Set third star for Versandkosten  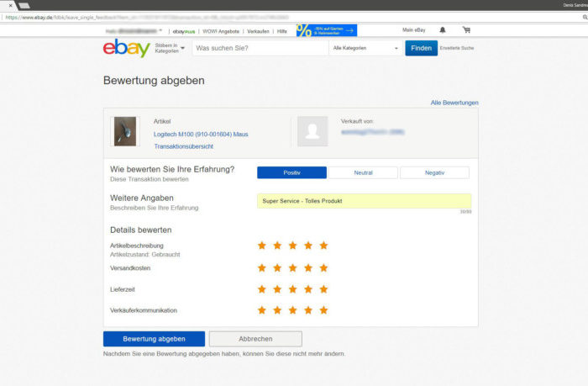coord(293,268)
